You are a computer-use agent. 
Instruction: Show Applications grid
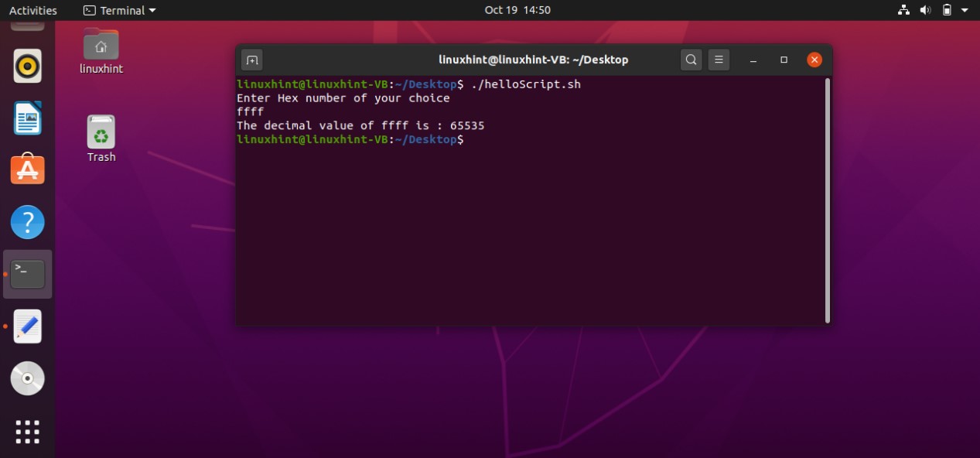pos(28,432)
